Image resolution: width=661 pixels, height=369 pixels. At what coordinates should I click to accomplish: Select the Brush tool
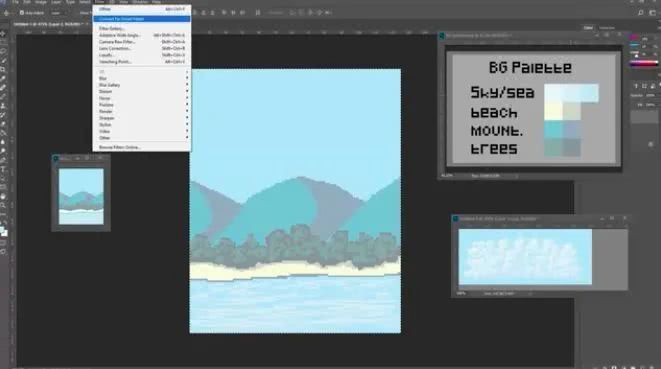[3, 97]
